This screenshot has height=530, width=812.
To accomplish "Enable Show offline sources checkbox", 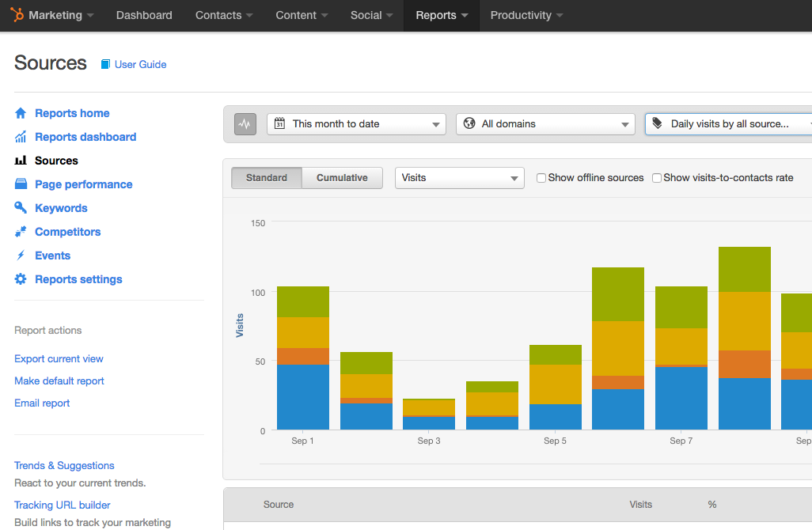I will pyautogui.click(x=541, y=178).
